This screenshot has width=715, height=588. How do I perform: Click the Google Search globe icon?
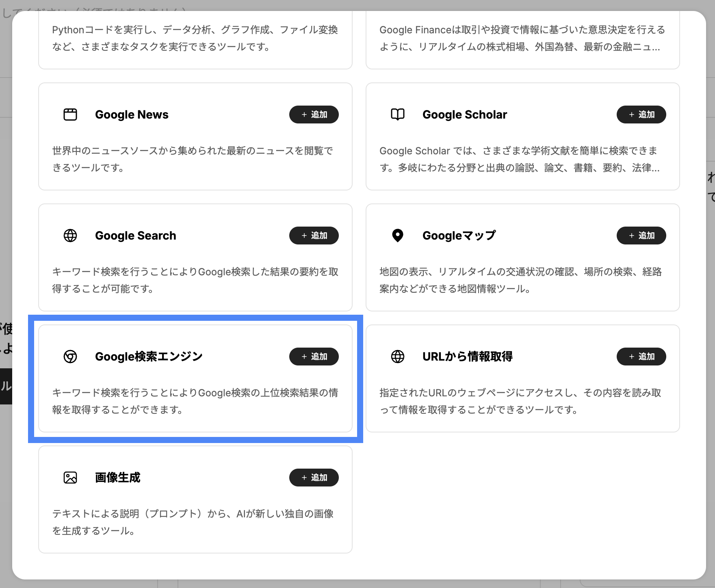point(70,236)
